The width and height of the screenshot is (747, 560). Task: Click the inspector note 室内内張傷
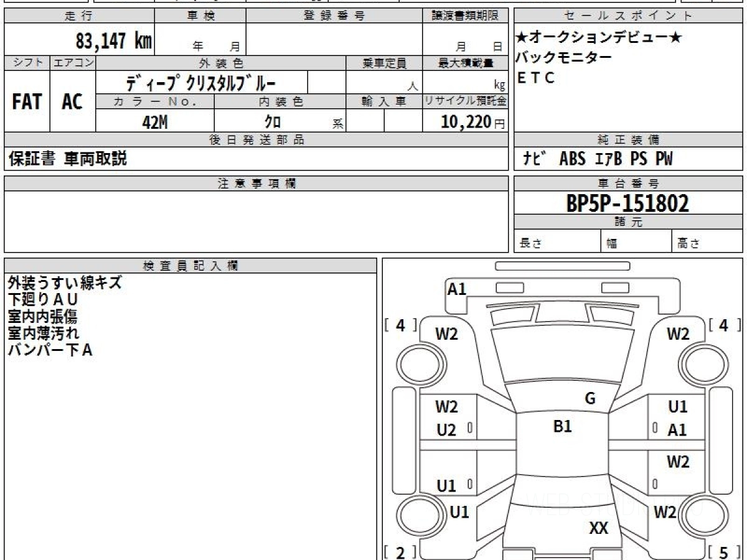(42, 317)
